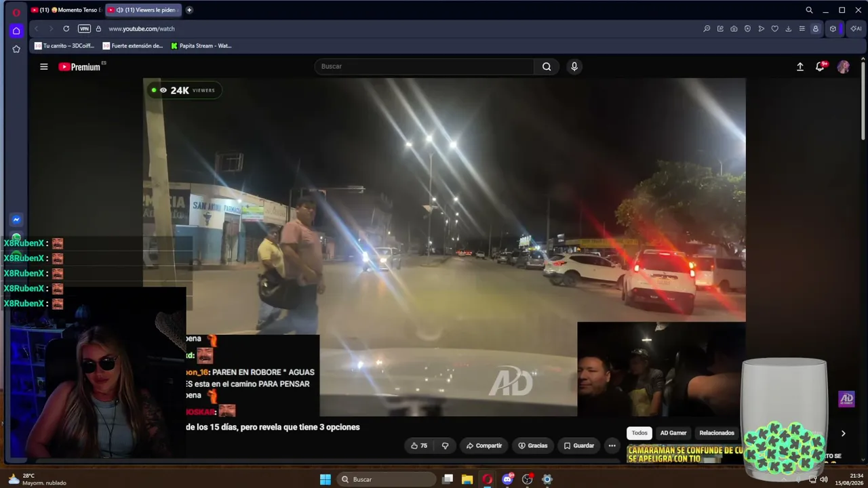
Task: Open the YouTube guide hamburger menu
Action: [44, 66]
